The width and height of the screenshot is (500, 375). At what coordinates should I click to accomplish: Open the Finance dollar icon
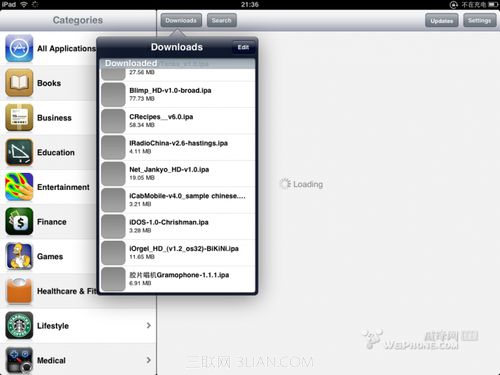[19, 222]
